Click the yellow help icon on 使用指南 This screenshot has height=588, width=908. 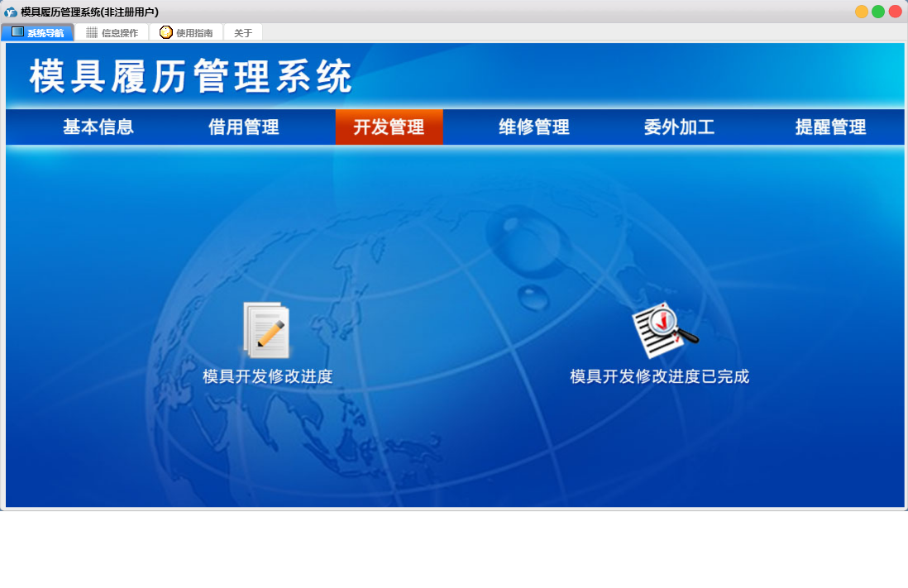coord(166,32)
